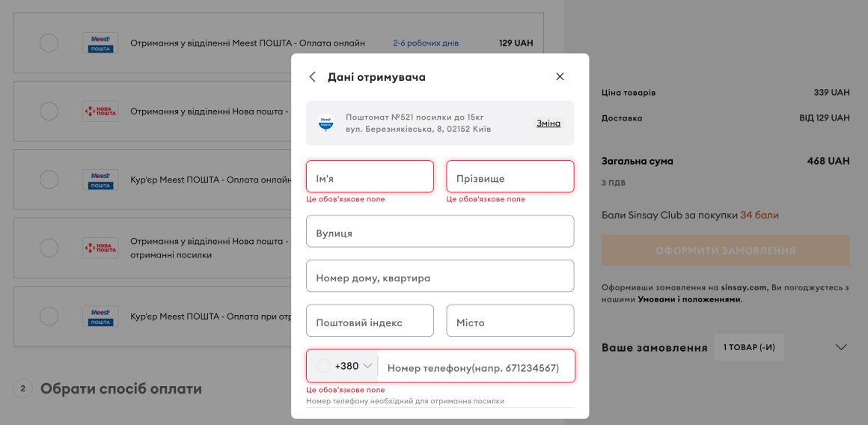Click the Нова пошта logo in second delivery option
Image resolution: width=868 pixels, height=425 pixels.
(100, 111)
